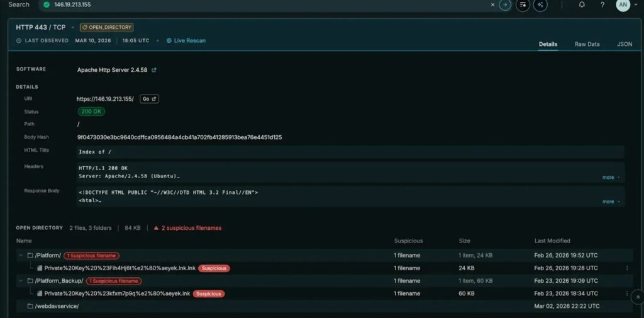Screen dimensions: 644x318
Task: Switch to the Raw Data tab
Action: click(587, 44)
